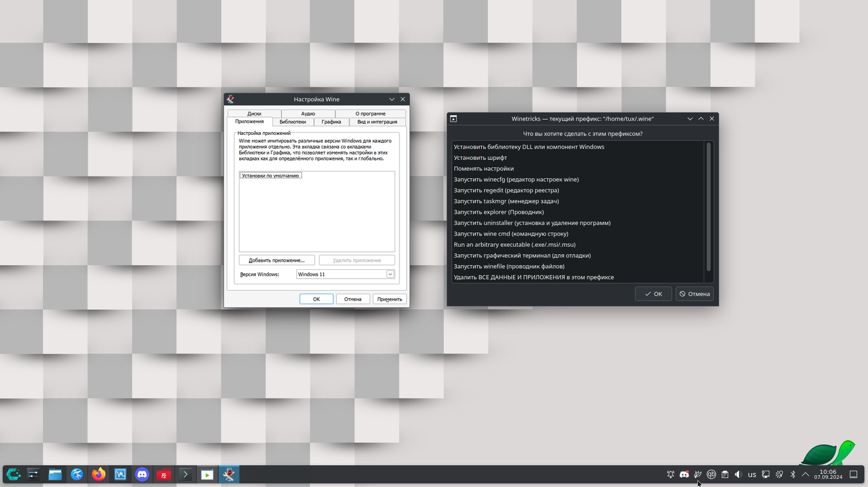The width and height of the screenshot is (868, 487).
Task: Select 'Запустить uninstaller (установка и удаление программ)'
Action: [578, 223]
